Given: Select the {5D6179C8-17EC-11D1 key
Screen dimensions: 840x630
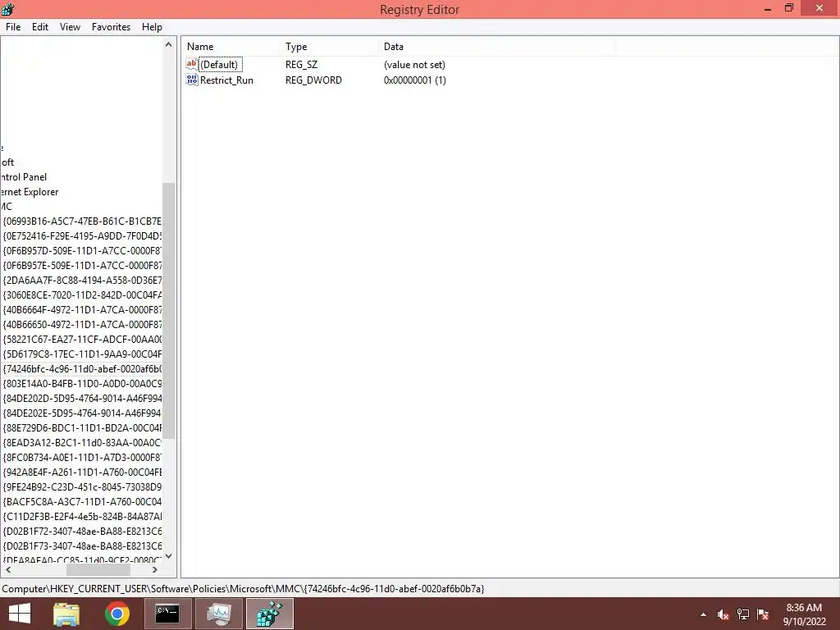Looking at the screenshot, I should point(82,354).
